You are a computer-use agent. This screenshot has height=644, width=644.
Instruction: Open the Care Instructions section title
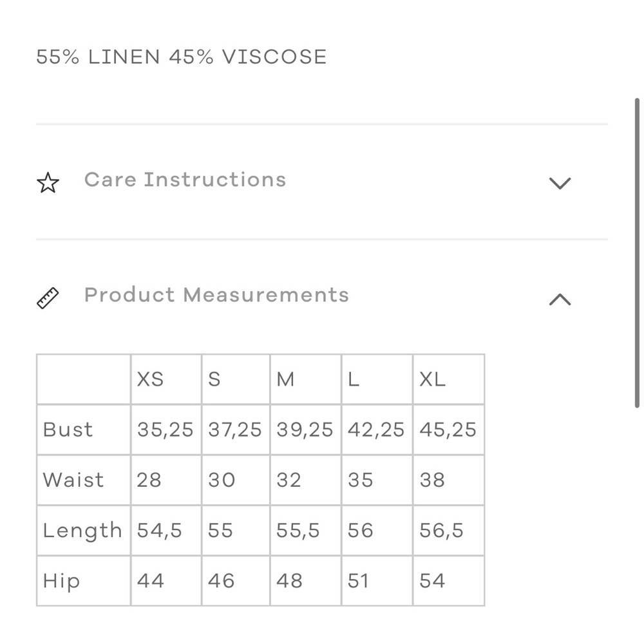(x=185, y=180)
